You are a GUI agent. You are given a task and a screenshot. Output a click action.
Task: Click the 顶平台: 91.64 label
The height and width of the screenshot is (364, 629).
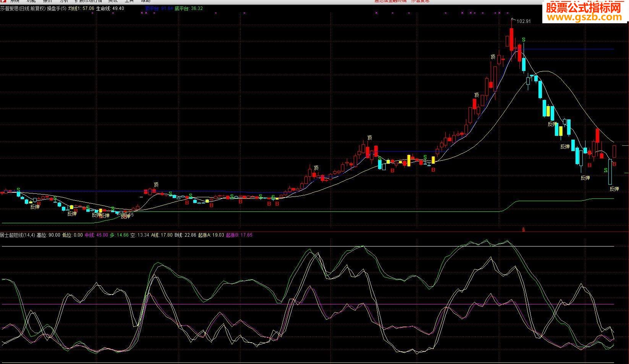pos(159,8)
